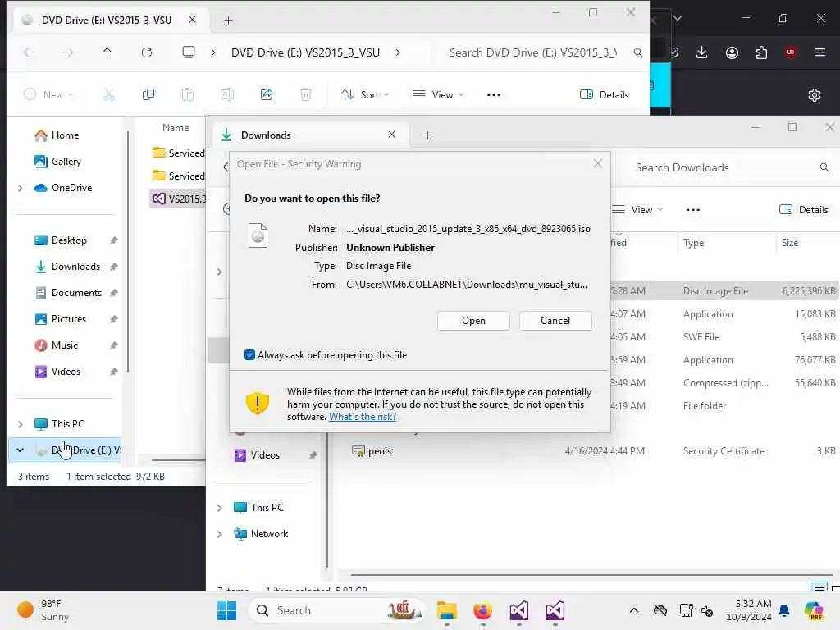This screenshot has height=630, width=840.
Task: Click the taskbar Search box
Action: (337, 610)
